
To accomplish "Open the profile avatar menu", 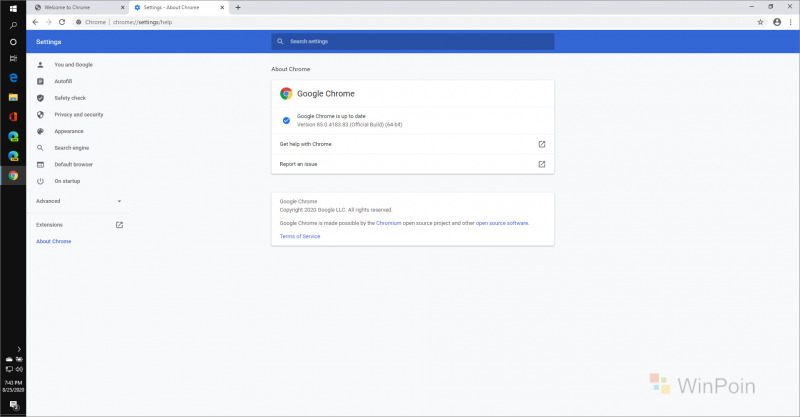I will coord(777,22).
